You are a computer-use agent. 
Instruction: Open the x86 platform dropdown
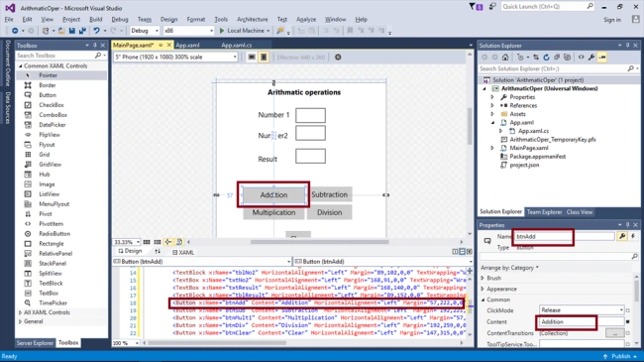click(188, 31)
